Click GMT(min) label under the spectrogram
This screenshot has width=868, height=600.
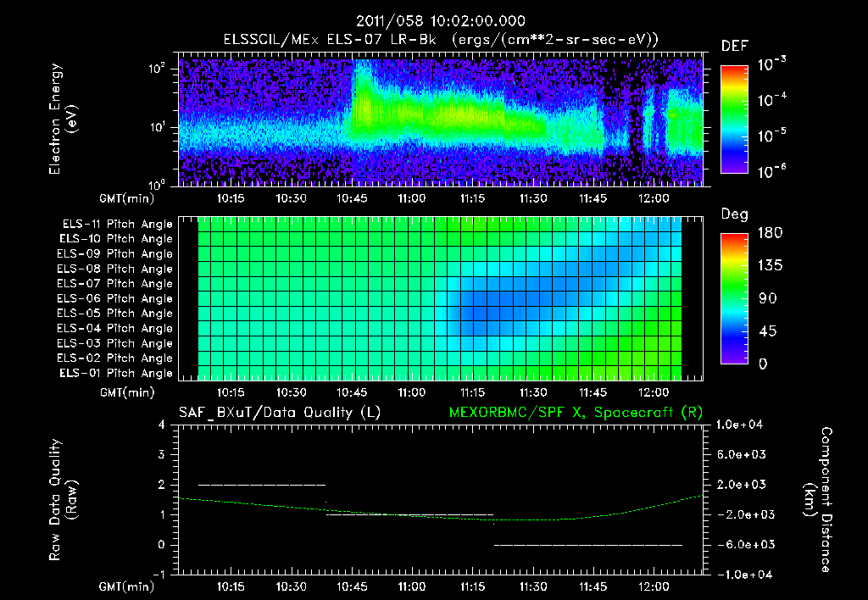pyautogui.click(x=127, y=198)
